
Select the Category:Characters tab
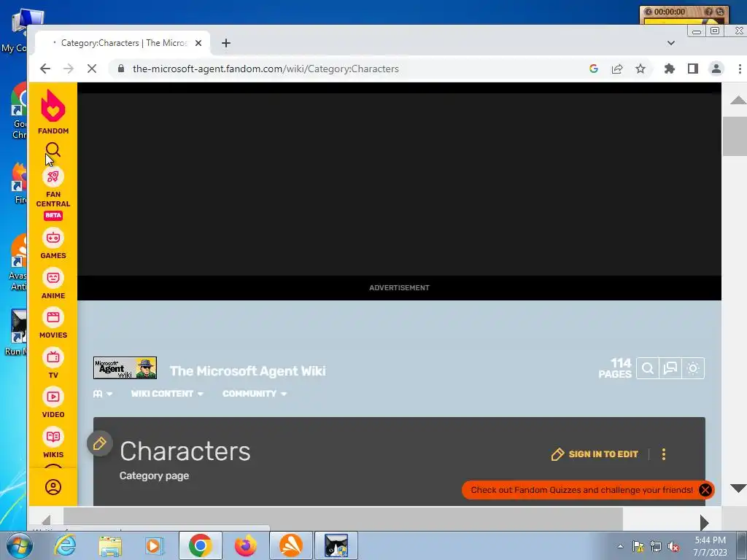pyautogui.click(x=123, y=43)
